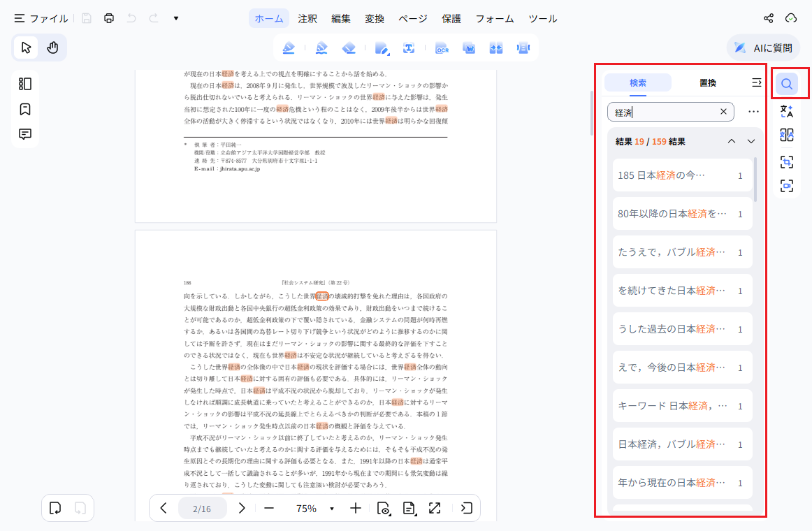Screen dimensions: 812x531
Task: Switch to the 注釈 tab
Action: 307,19
